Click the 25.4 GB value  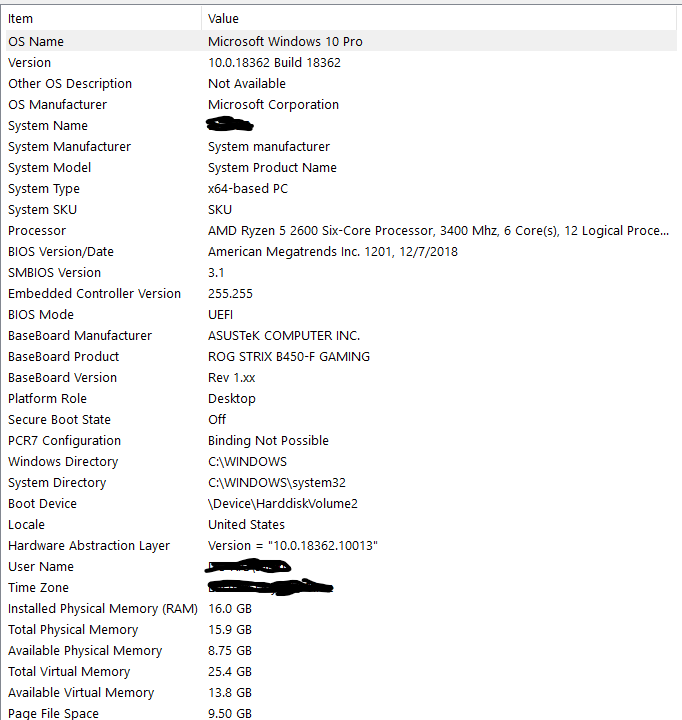click(230, 672)
